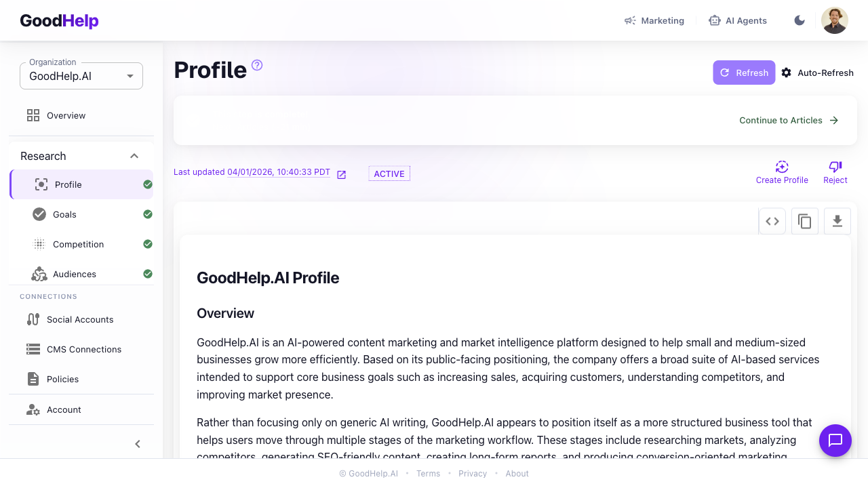Toggle dark mode with the moon icon
Viewport: 868px width, 488px height.
tap(800, 20)
